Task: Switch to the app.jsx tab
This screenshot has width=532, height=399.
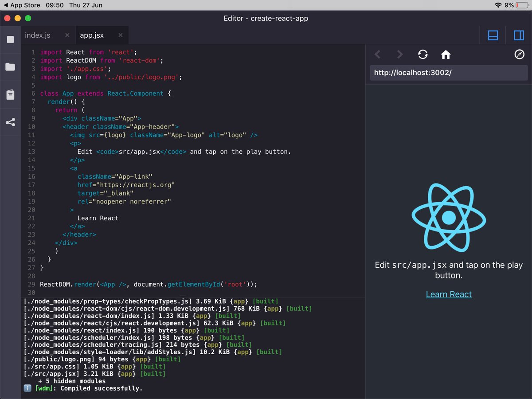Action: coord(92,35)
